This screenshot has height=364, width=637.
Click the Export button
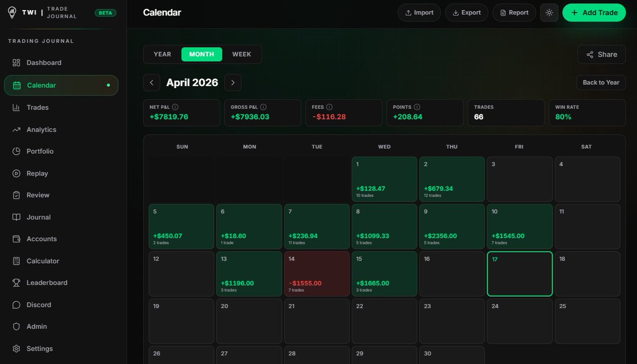(466, 13)
